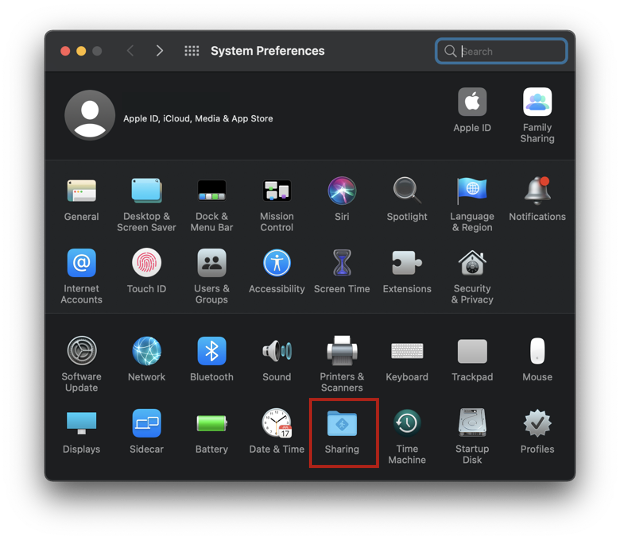The image size is (620, 540).
Task: Click the user account avatar picture
Action: pyautogui.click(x=90, y=115)
